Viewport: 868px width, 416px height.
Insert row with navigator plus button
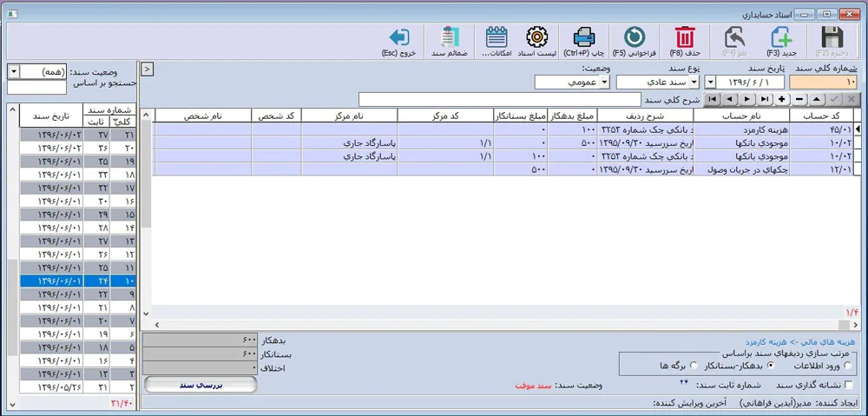[x=782, y=99]
